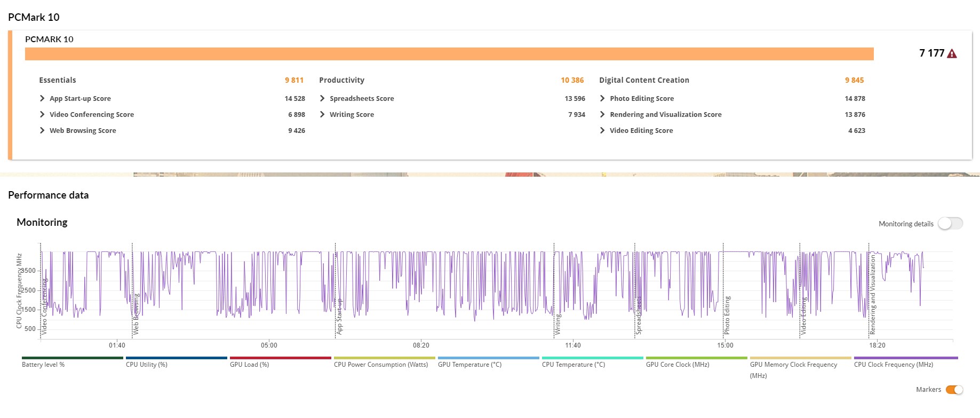
Task: Select the Essentials heading
Action: click(x=58, y=80)
